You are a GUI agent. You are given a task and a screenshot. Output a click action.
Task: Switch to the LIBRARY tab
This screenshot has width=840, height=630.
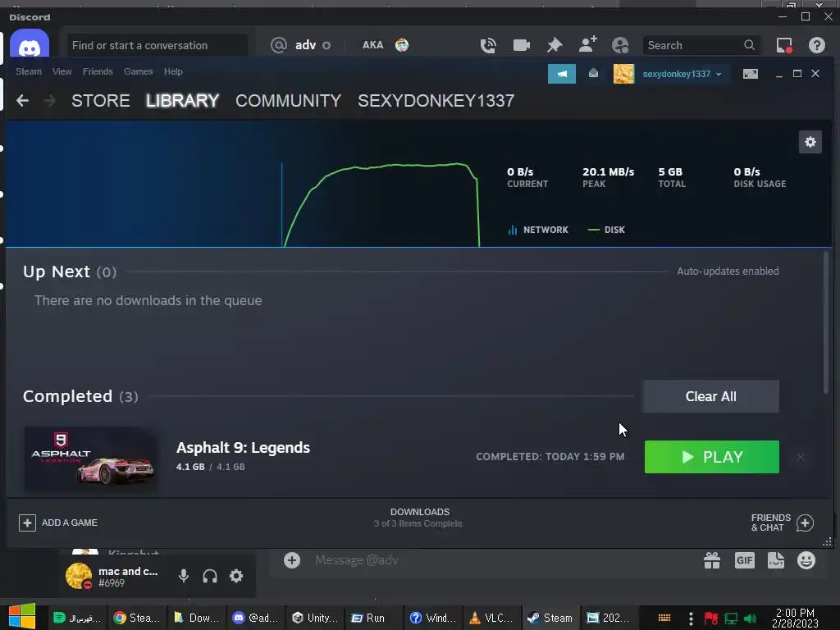(x=182, y=101)
